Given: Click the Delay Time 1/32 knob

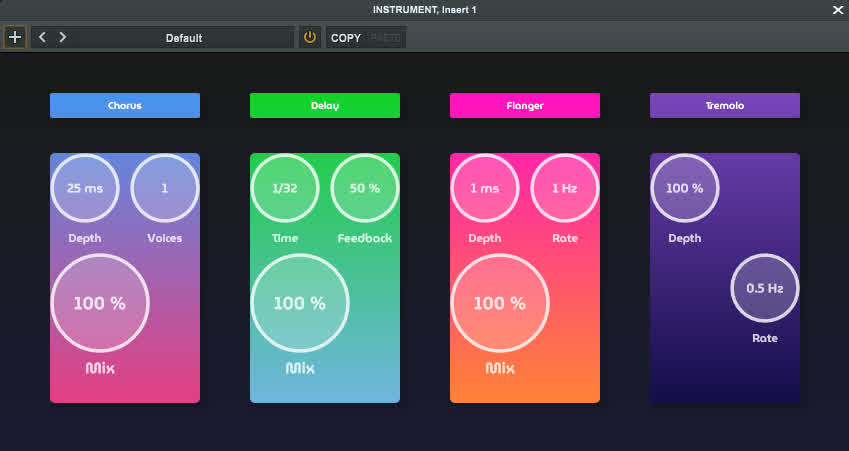Looking at the screenshot, I should coord(285,188).
